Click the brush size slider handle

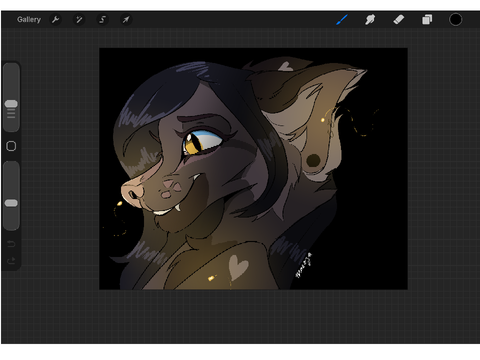[11, 104]
